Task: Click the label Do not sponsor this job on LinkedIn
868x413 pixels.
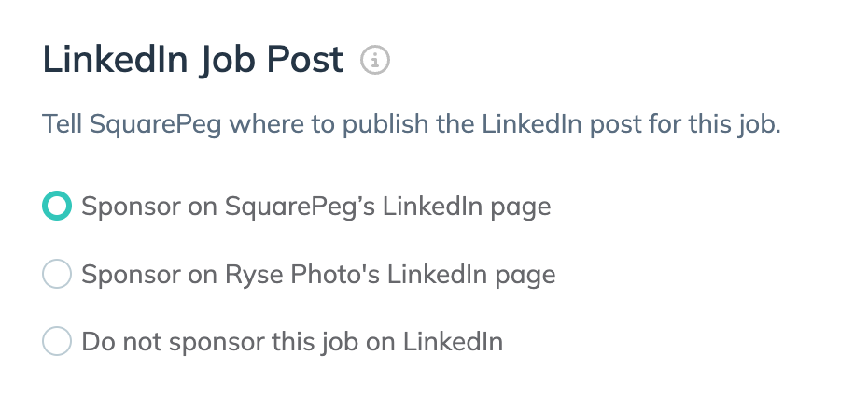Action: pyautogui.click(x=292, y=342)
